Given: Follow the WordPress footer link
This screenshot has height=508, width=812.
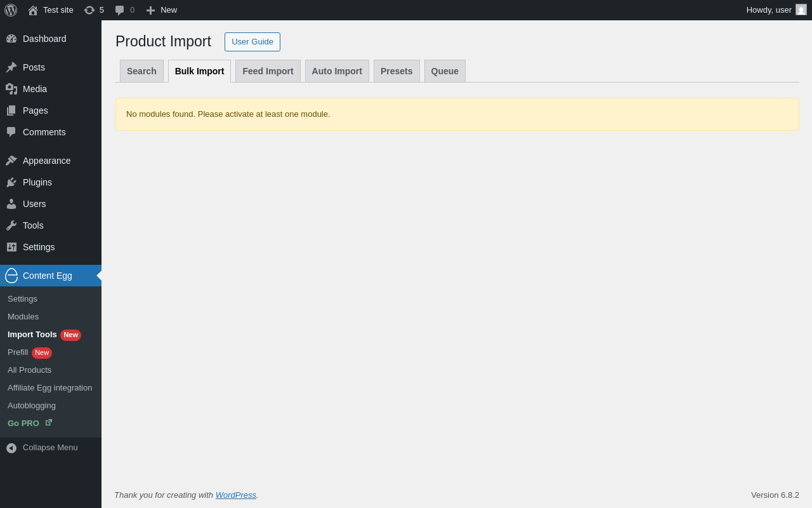Looking at the screenshot, I should tap(236, 495).
